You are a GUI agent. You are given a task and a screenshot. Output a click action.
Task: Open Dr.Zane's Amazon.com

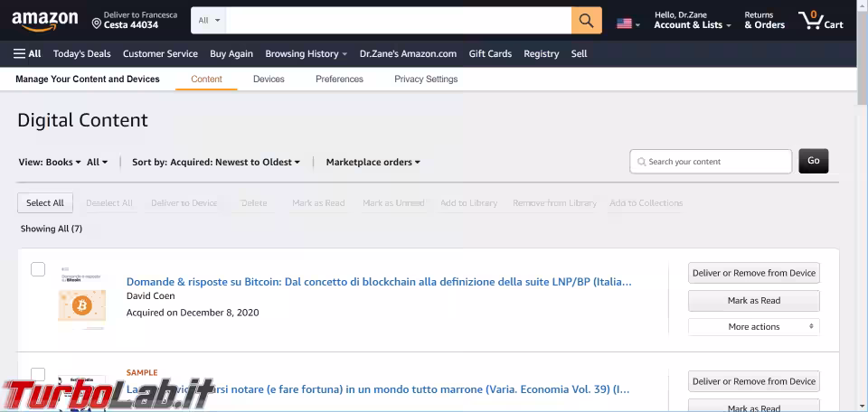click(x=408, y=53)
